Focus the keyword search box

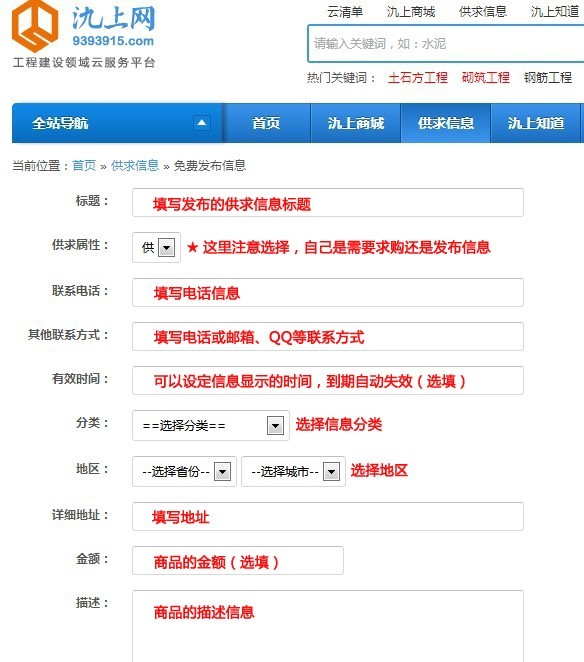click(445, 43)
